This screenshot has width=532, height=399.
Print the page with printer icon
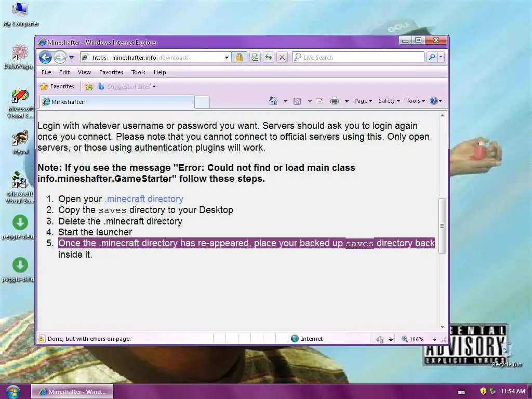coord(335,101)
